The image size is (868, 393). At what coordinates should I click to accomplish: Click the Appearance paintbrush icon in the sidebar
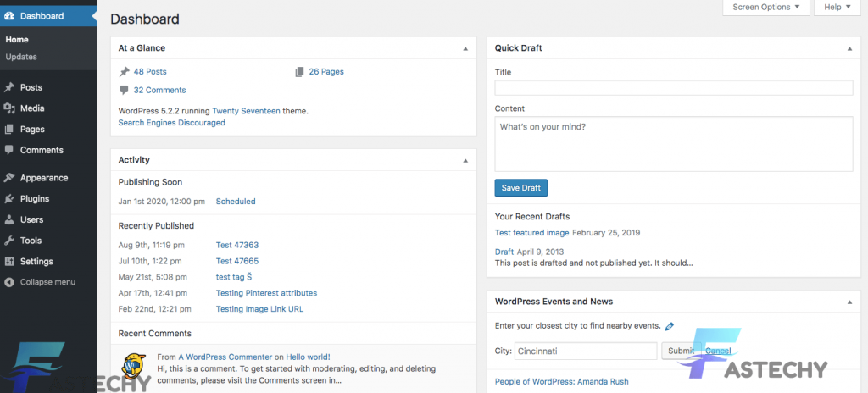pyautogui.click(x=8, y=178)
